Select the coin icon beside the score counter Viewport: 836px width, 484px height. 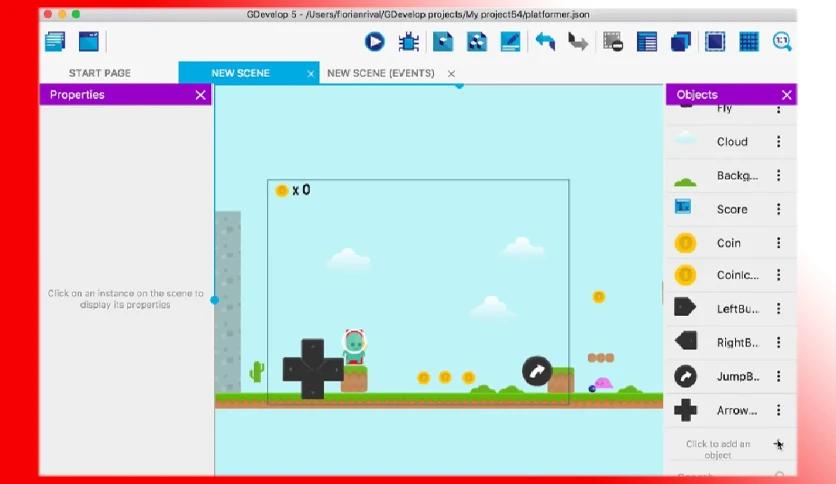tap(282, 190)
